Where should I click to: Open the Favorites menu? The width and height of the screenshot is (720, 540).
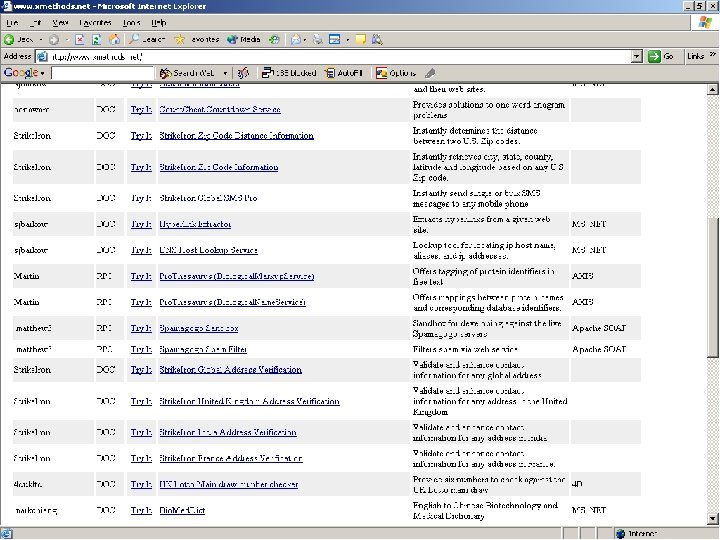click(x=96, y=22)
